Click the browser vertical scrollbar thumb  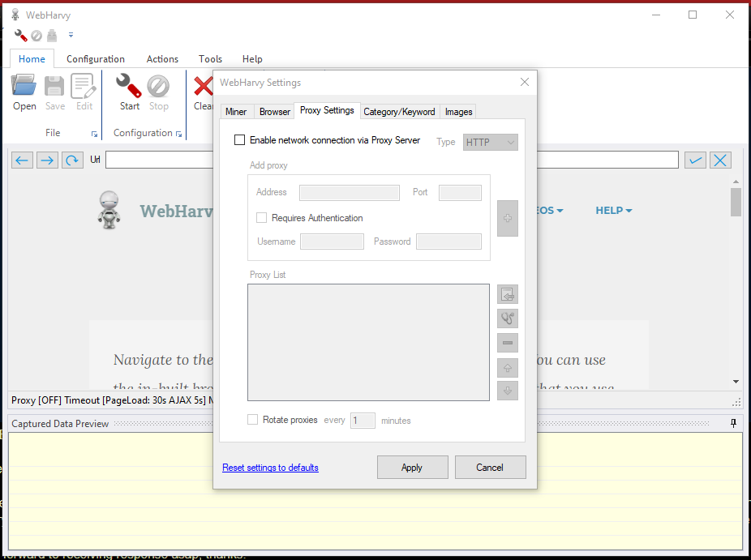tap(736, 202)
